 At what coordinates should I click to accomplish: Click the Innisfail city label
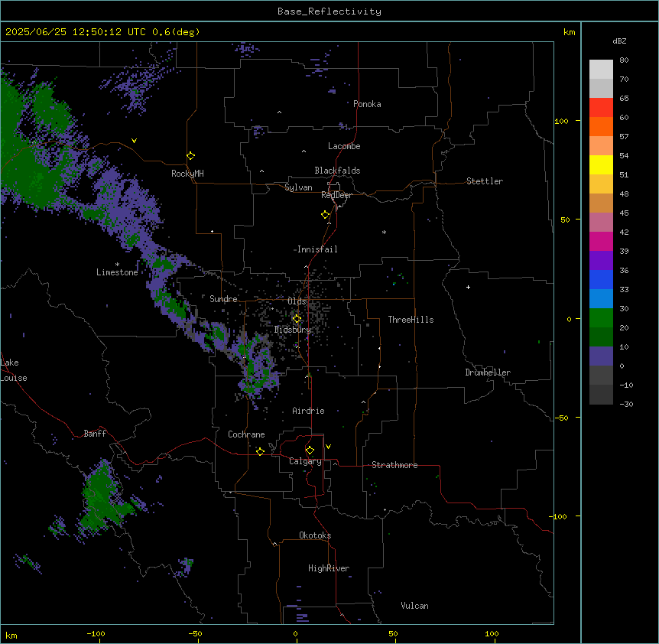click(x=317, y=249)
